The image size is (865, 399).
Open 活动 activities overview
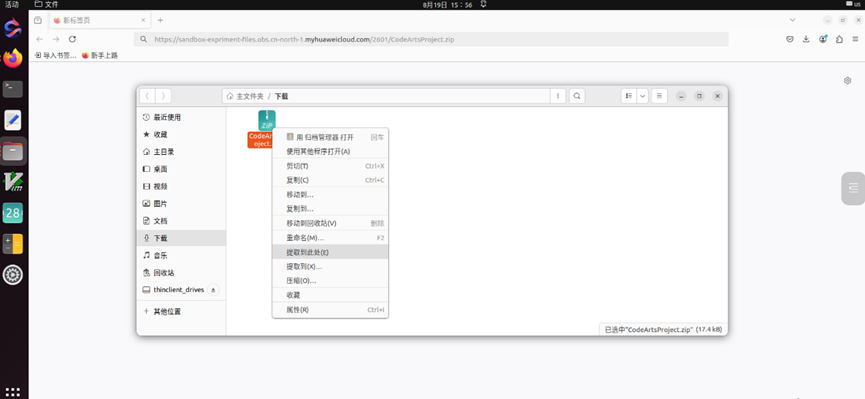click(12, 4)
